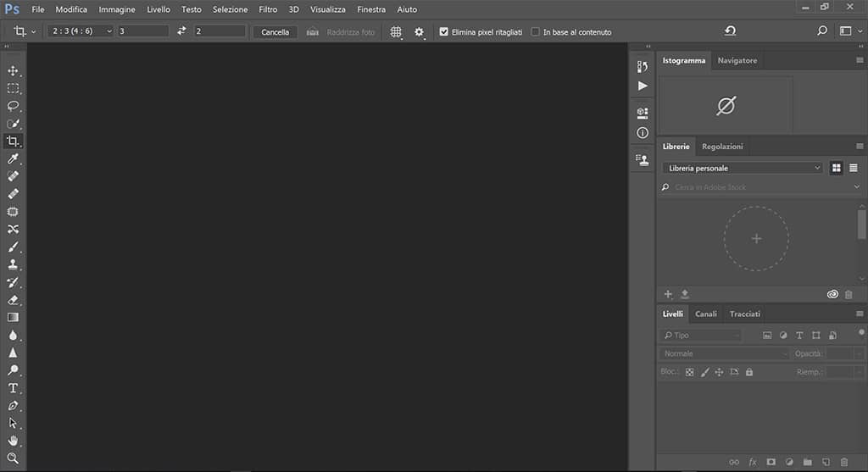Select the Brush tool
The image size is (868, 472).
(13, 247)
